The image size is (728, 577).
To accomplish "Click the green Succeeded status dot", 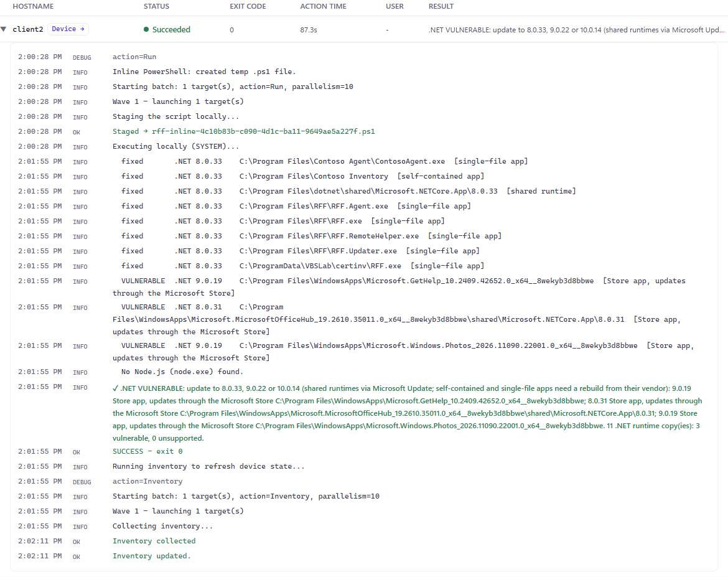I will pyautogui.click(x=146, y=29).
